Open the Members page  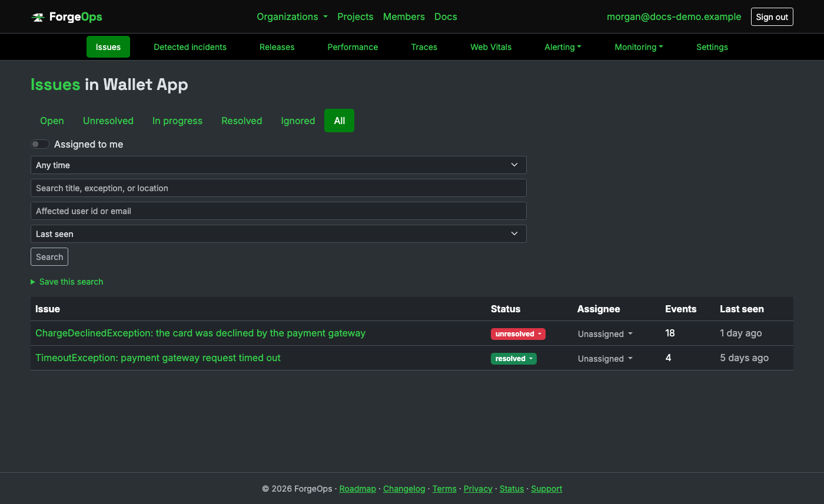[404, 16]
